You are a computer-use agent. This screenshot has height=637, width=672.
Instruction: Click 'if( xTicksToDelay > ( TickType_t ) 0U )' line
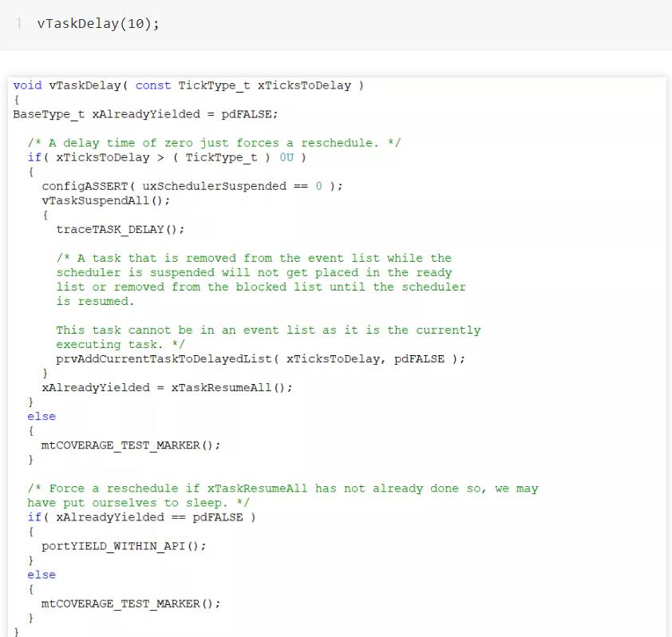[167, 157]
